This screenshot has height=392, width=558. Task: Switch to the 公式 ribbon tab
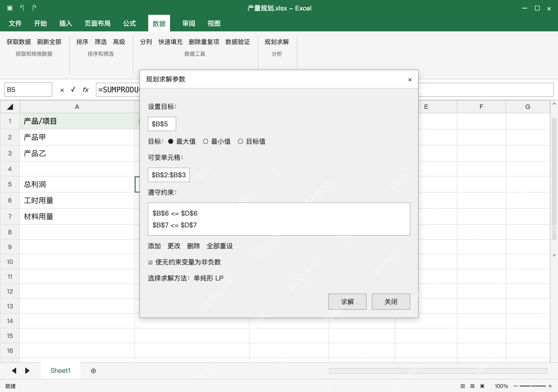click(129, 24)
